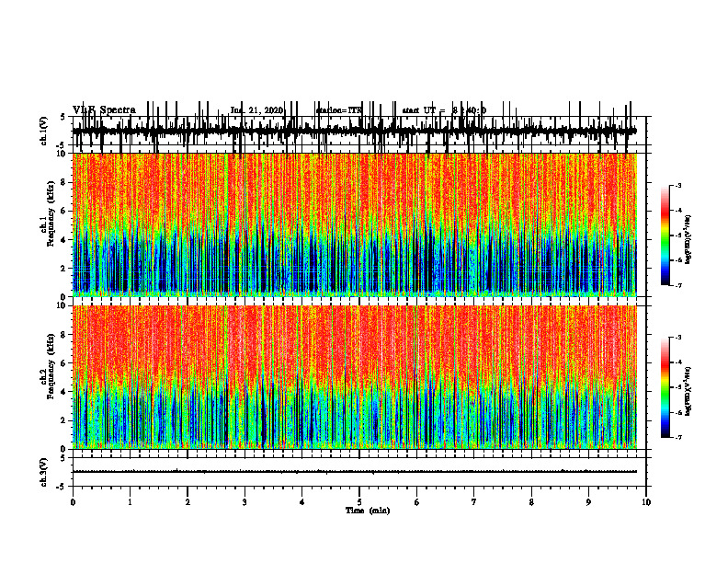Click the time axis tick label '0'
The height and width of the screenshot is (563, 728).
click(x=73, y=502)
